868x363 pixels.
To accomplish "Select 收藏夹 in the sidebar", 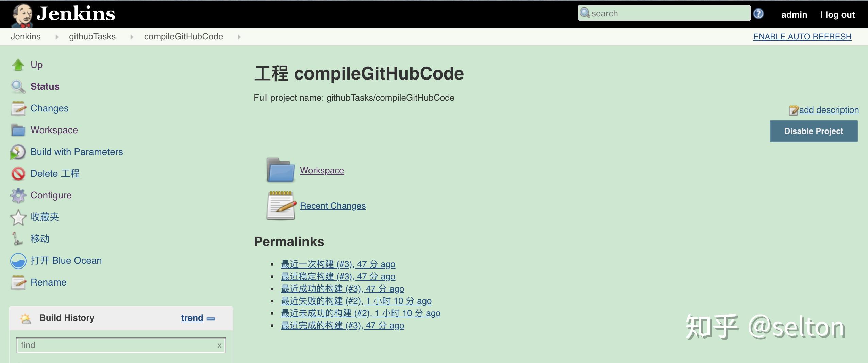I will (x=45, y=217).
